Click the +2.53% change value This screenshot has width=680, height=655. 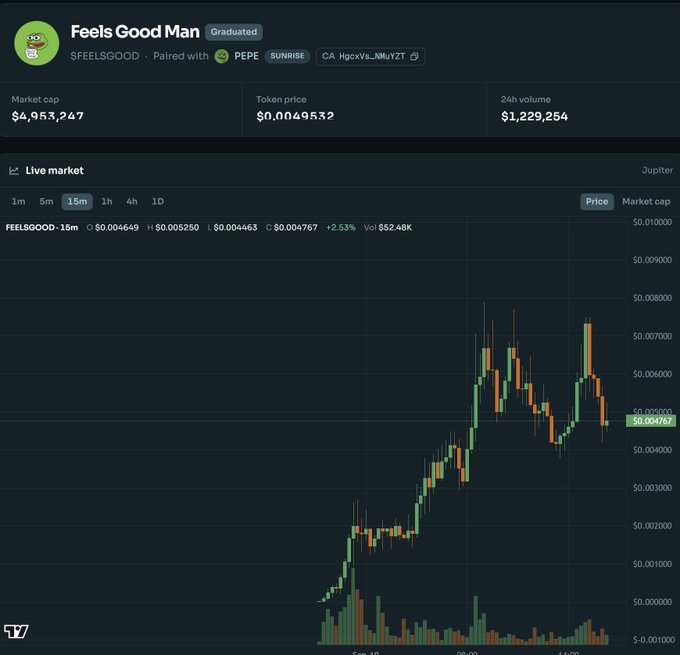pos(341,227)
